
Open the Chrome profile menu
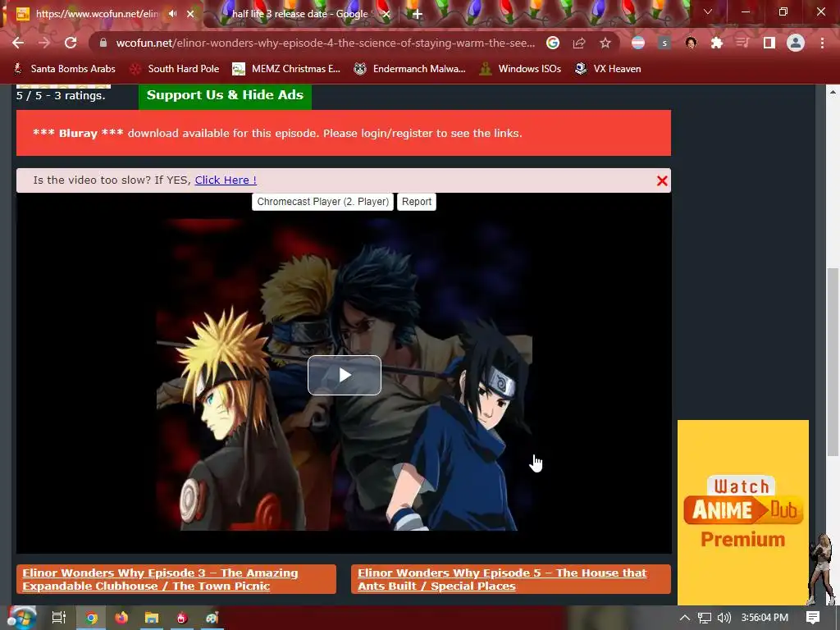coord(796,43)
